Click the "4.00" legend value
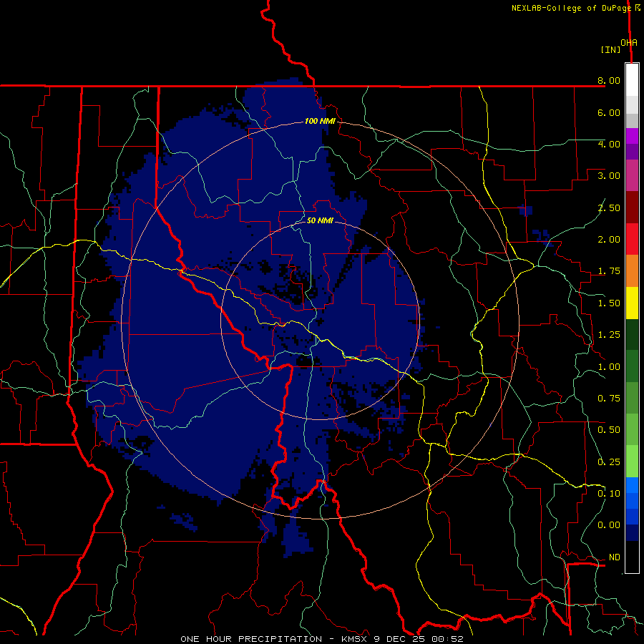Image resolution: width=644 pixels, height=644 pixels. point(609,144)
